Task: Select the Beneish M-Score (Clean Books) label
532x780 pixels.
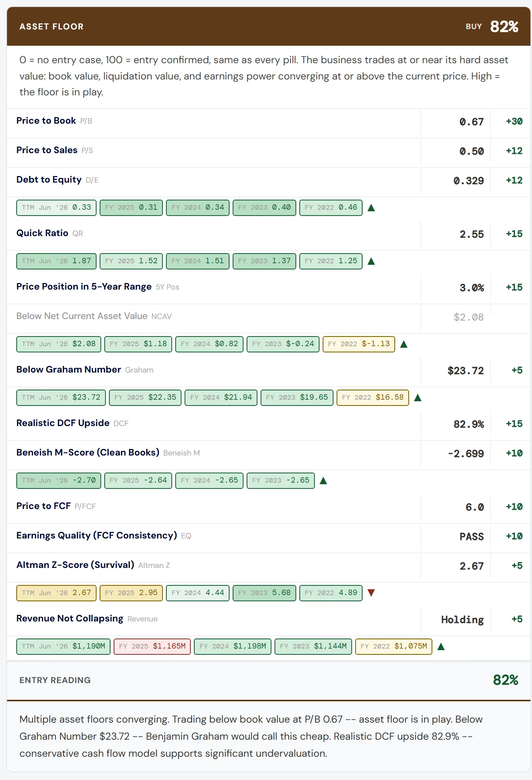Action: click(x=88, y=452)
